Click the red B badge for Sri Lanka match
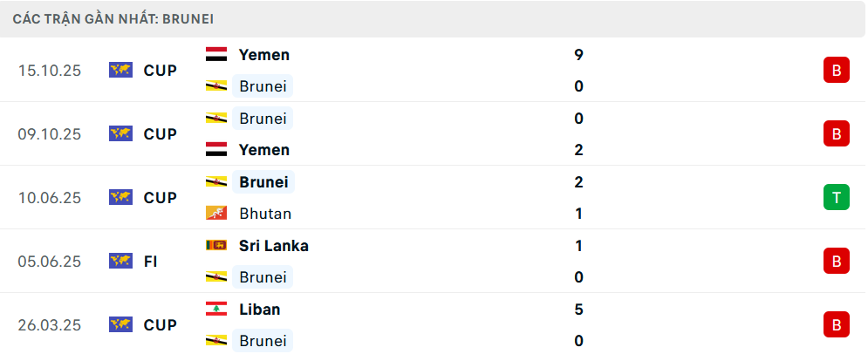This screenshot has height=354, width=868. point(836,261)
